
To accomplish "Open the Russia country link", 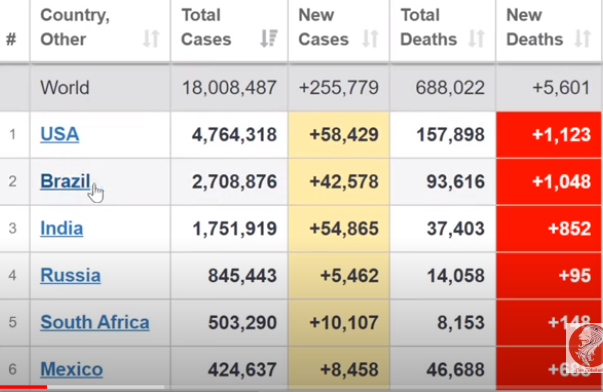I will [x=70, y=275].
